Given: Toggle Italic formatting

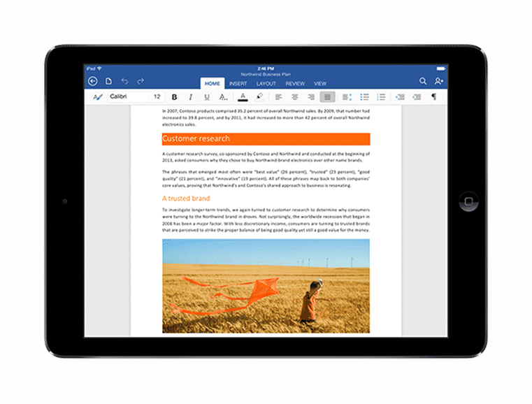Looking at the screenshot, I should 190,97.
